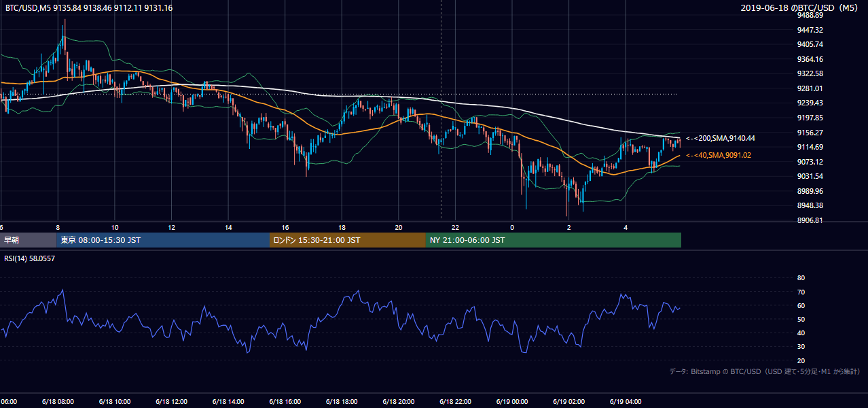Click the 6/18 18:00 time axis label
Image resolution: width=868 pixels, height=408 pixels.
pyautogui.click(x=342, y=401)
